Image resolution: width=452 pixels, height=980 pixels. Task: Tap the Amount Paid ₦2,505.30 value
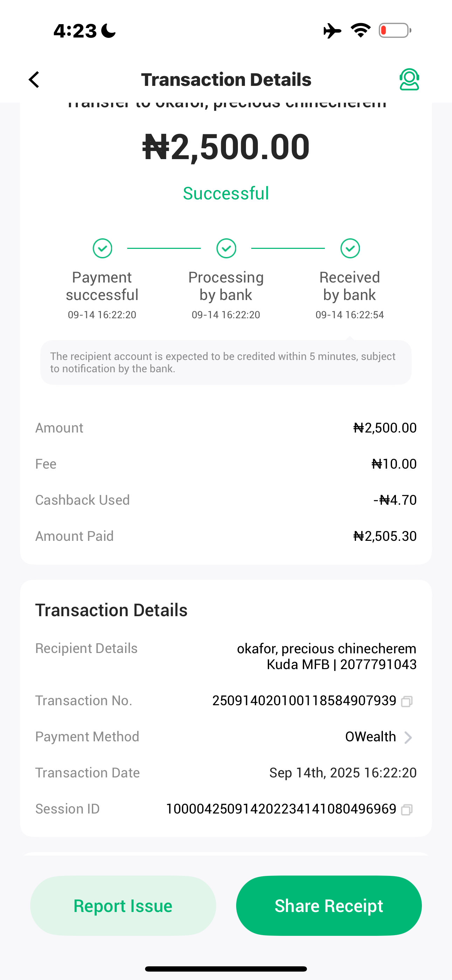(385, 536)
